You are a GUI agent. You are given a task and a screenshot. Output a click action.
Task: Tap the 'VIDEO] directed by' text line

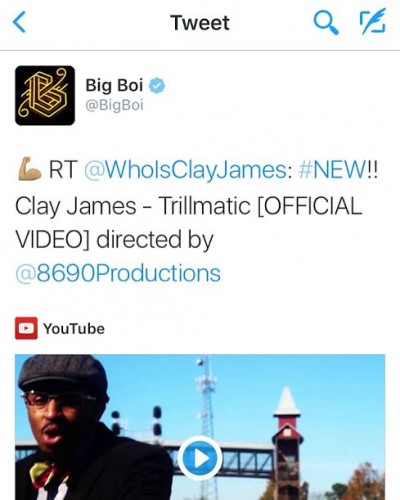[114, 240]
